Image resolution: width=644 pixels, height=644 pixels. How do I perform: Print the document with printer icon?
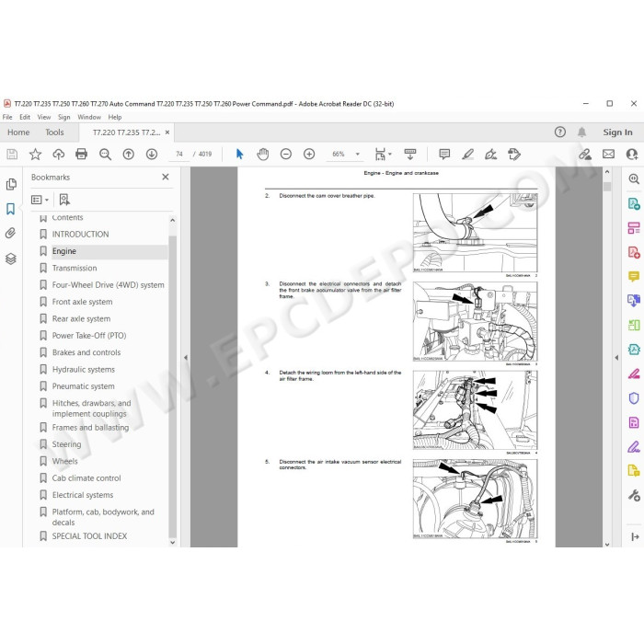coord(82,154)
